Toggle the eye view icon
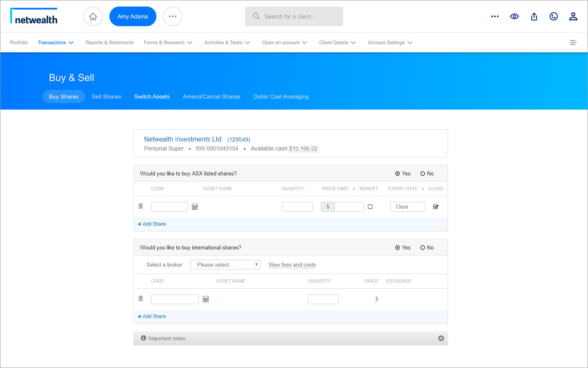588x368 pixels. coord(514,16)
